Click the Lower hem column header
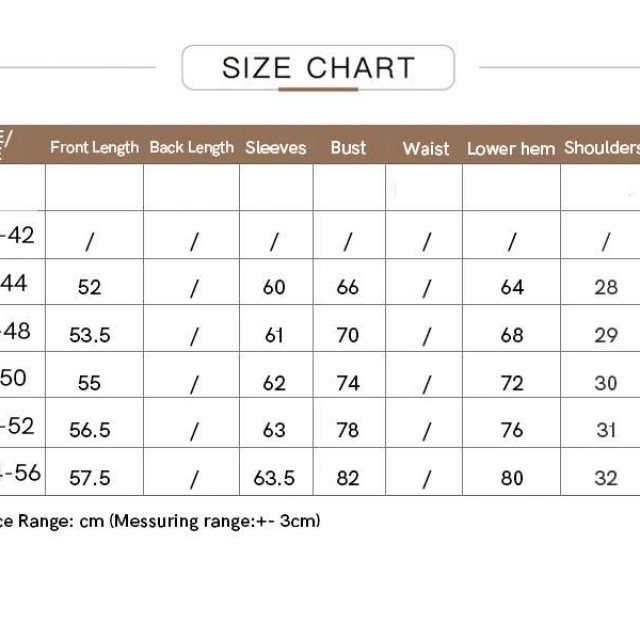This screenshot has width=640, height=640. (x=511, y=149)
